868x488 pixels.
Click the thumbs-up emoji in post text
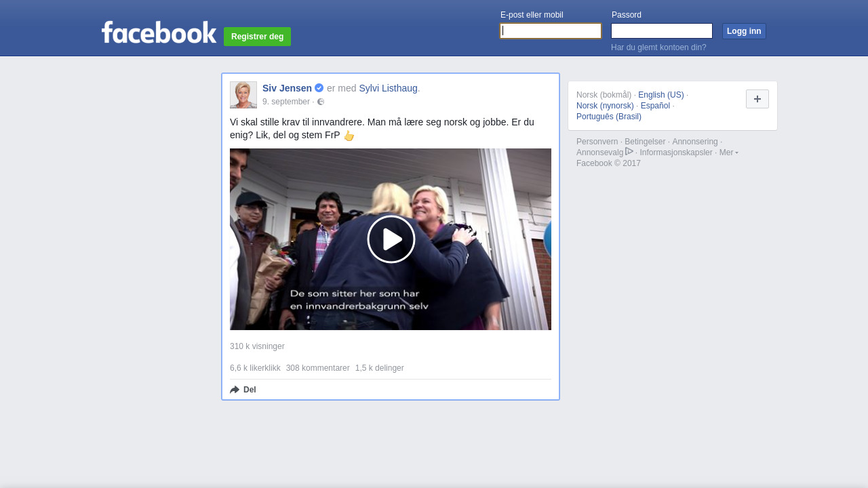[349, 136]
